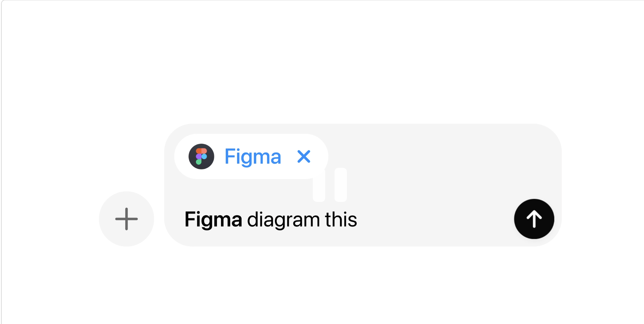Click the chip's white gap between label and X

pyautogui.click(x=289, y=157)
